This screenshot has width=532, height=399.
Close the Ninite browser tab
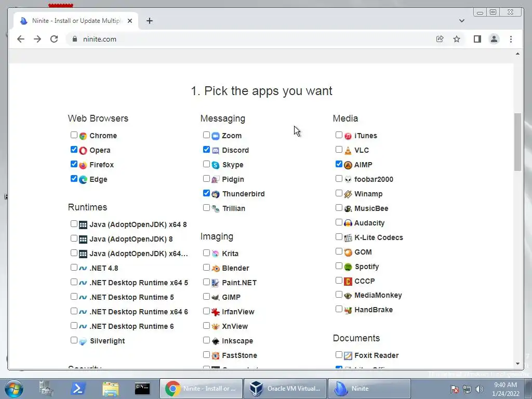click(x=129, y=21)
